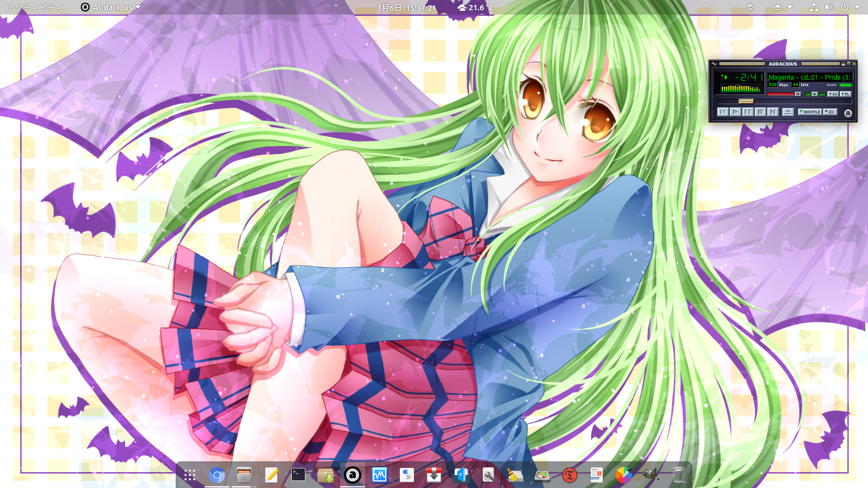Open the Trash from dock

[678, 476]
